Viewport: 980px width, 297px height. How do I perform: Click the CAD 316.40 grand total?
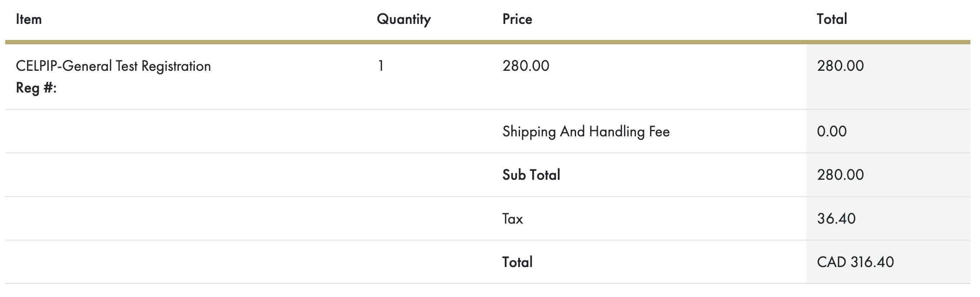click(x=855, y=262)
